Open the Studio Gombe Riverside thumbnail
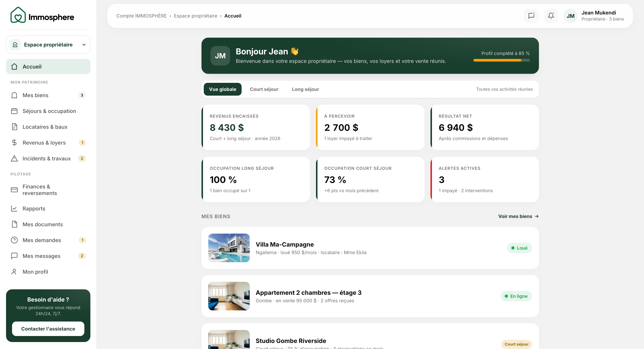Screen dimensions: 644x349 pos(229,339)
